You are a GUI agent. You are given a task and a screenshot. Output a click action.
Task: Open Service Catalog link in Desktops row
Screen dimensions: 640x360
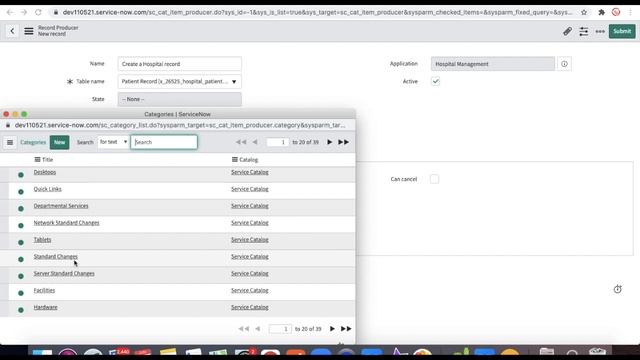pyautogui.click(x=250, y=172)
